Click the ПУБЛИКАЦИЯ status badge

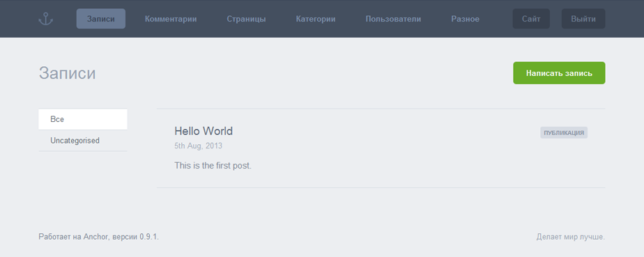[x=563, y=132]
